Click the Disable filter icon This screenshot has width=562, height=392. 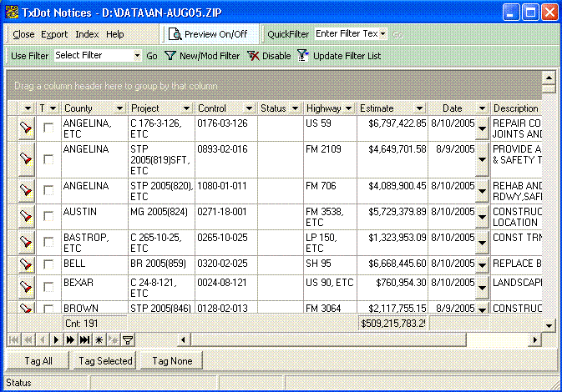pos(253,56)
